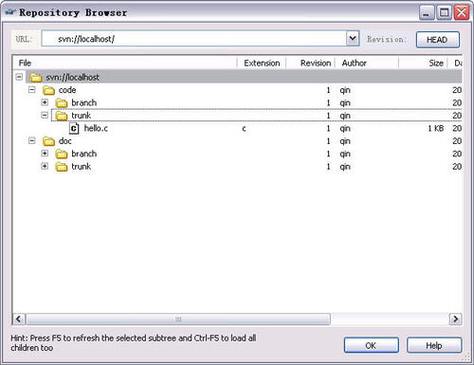Click the 1 KB size of hello.c

[x=436, y=128]
